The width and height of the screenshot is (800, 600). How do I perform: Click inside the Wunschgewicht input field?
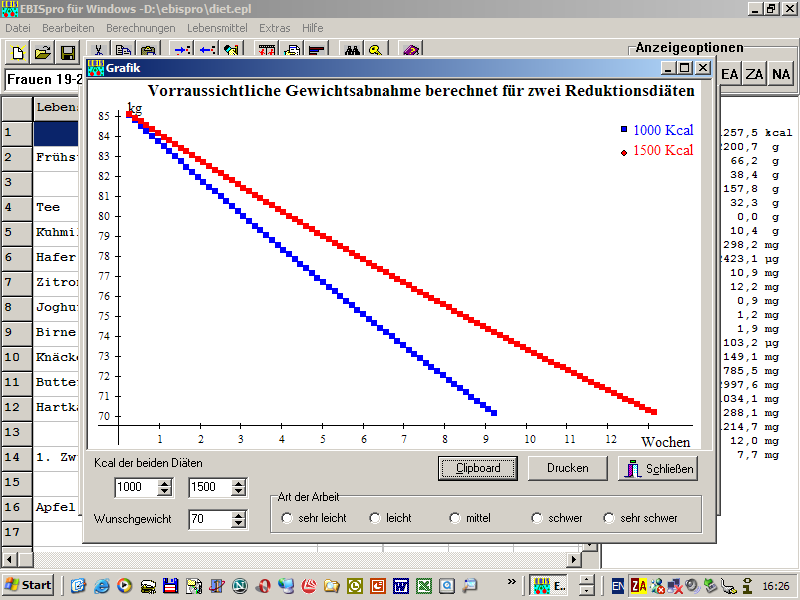coord(208,519)
